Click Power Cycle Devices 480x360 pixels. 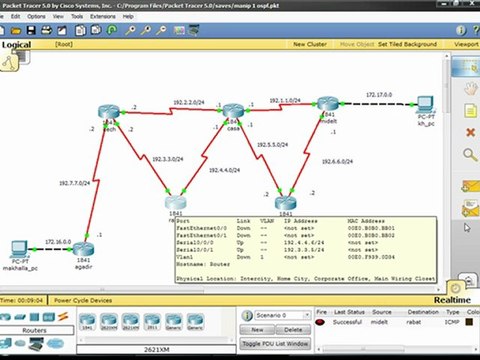tap(83, 300)
